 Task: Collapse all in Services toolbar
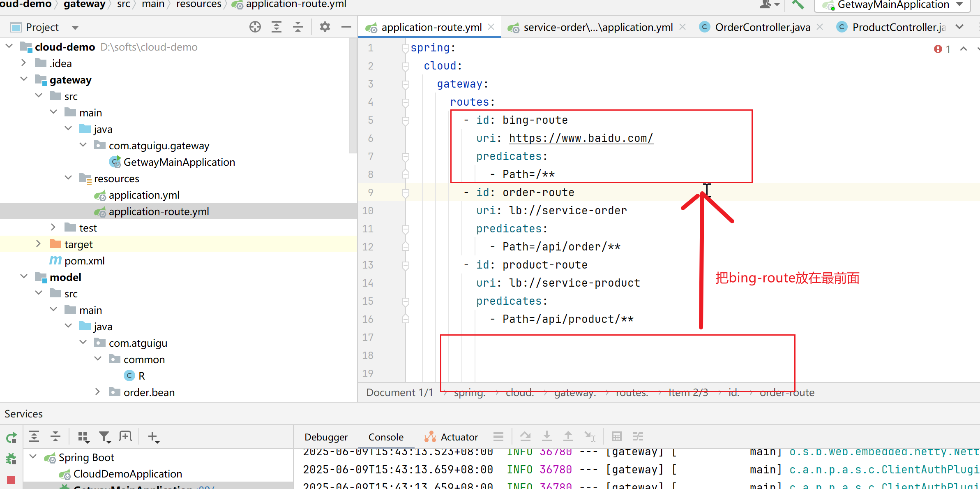55,437
